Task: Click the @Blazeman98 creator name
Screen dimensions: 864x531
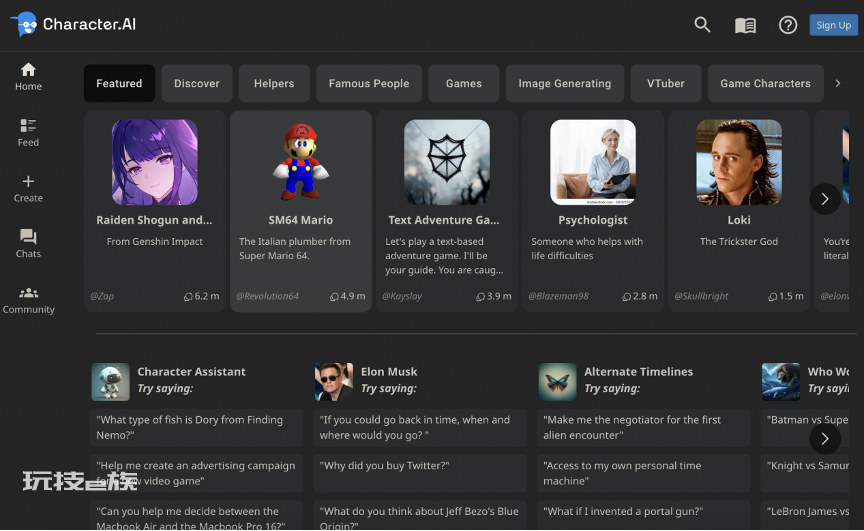Action: click(558, 296)
